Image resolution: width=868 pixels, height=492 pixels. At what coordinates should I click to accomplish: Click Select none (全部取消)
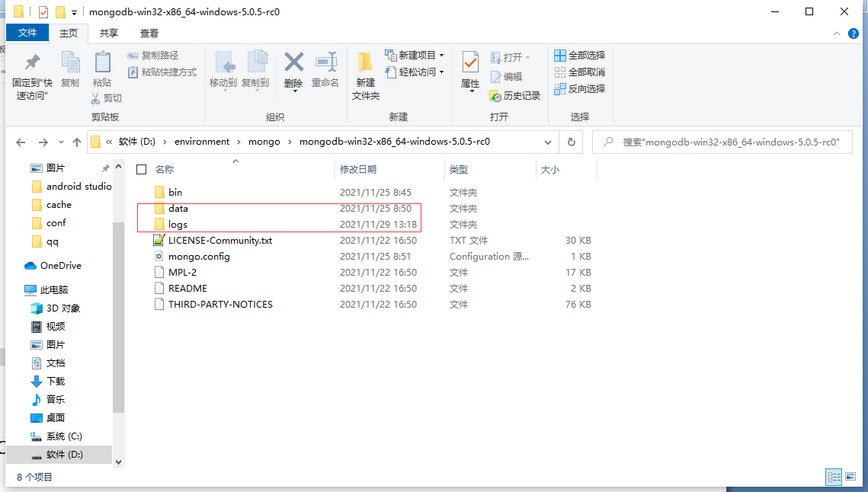580,72
